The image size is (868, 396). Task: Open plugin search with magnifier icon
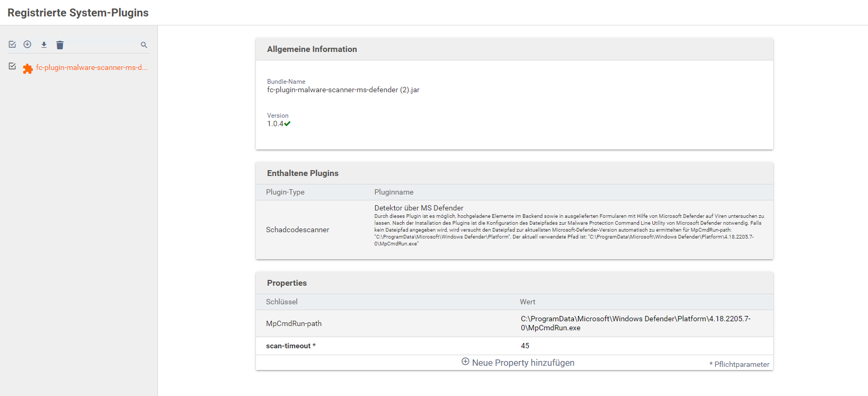pos(144,45)
